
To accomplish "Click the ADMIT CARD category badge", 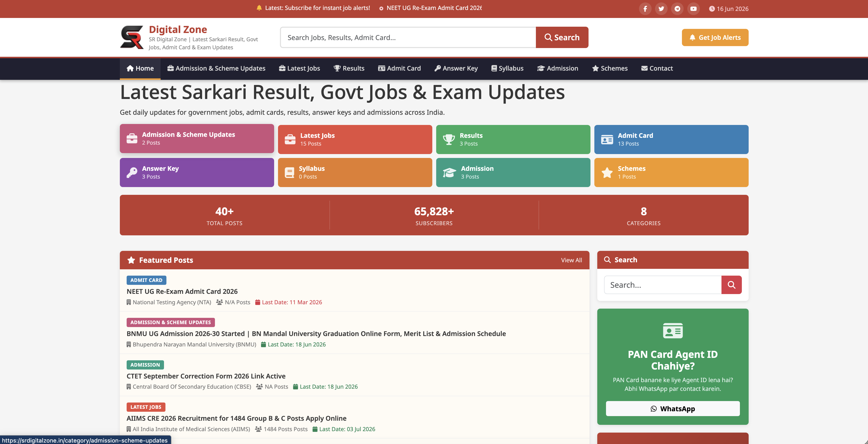I will pos(146,280).
